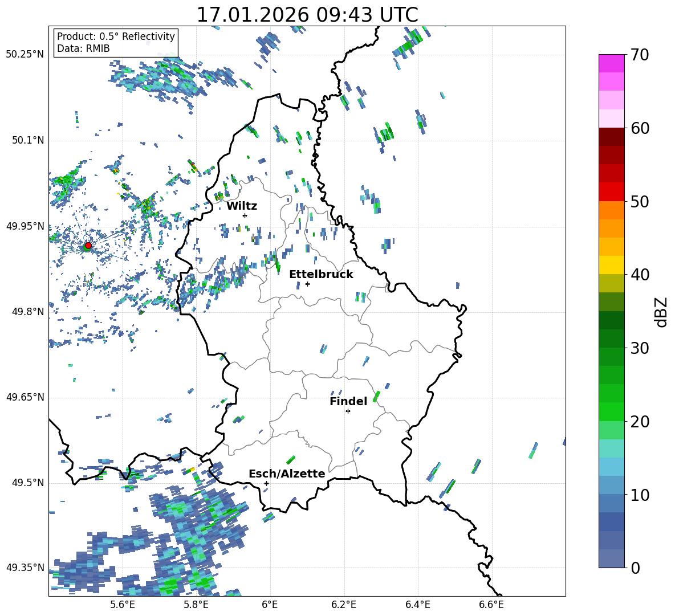
Task: Click the Esch/Alzette city label
Action: tap(287, 474)
